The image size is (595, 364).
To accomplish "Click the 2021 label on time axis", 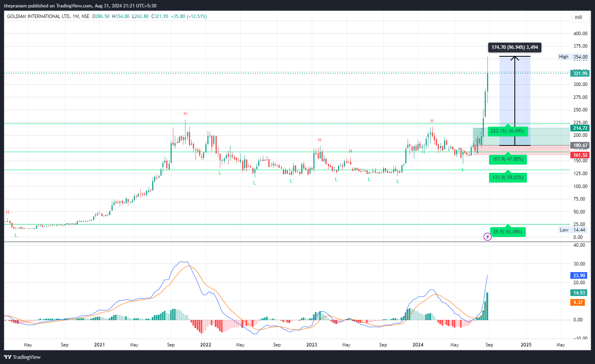I will click(x=99, y=345).
